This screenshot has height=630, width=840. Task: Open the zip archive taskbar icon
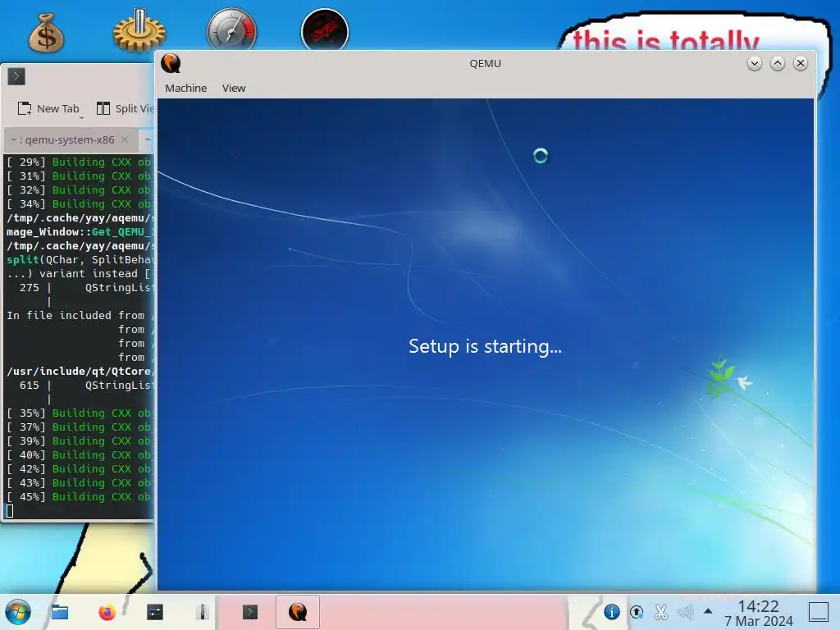point(203,612)
